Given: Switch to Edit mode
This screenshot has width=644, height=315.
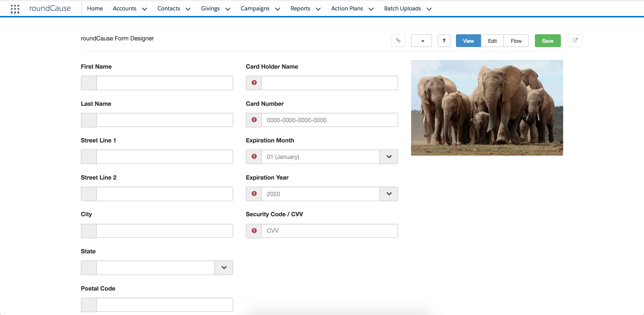Looking at the screenshot, I should 492,40.
